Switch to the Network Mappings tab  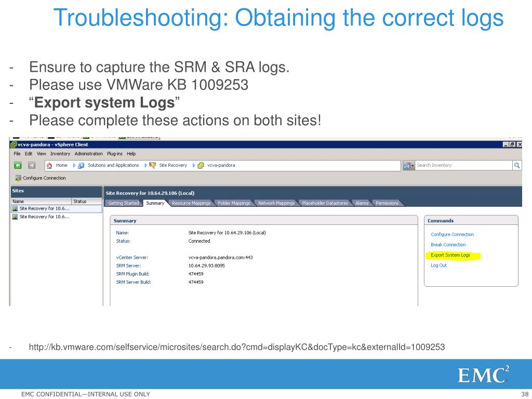click(x=276, y=203)
